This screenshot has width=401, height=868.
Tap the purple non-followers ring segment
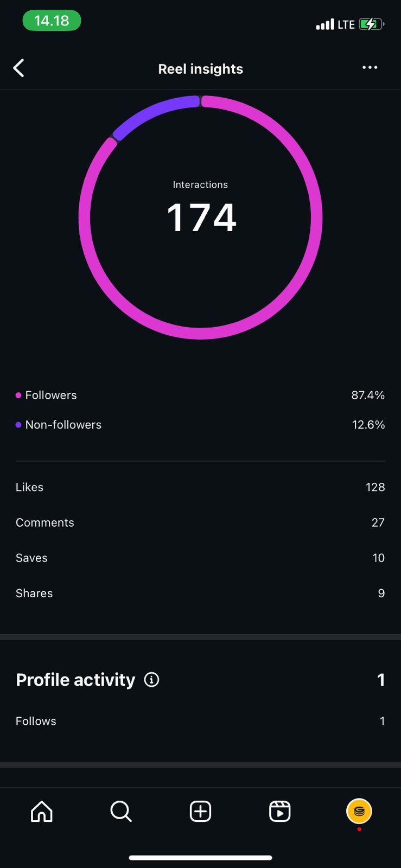tap(152, 110)
